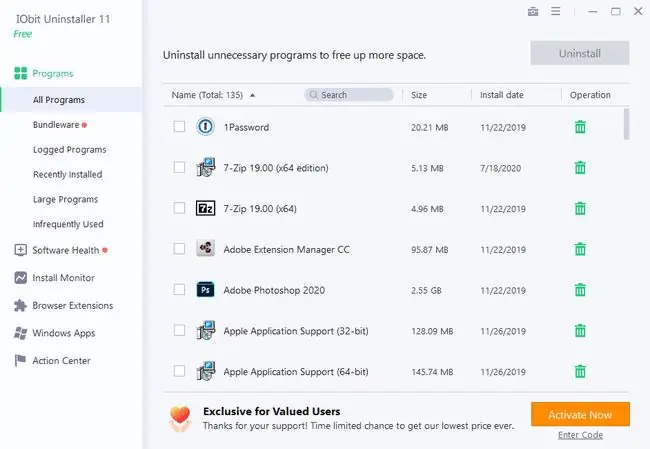Switch to Windows Apps
Image resolution: width=650 pixels, height=449 pixels.
[x=64, y=333]
